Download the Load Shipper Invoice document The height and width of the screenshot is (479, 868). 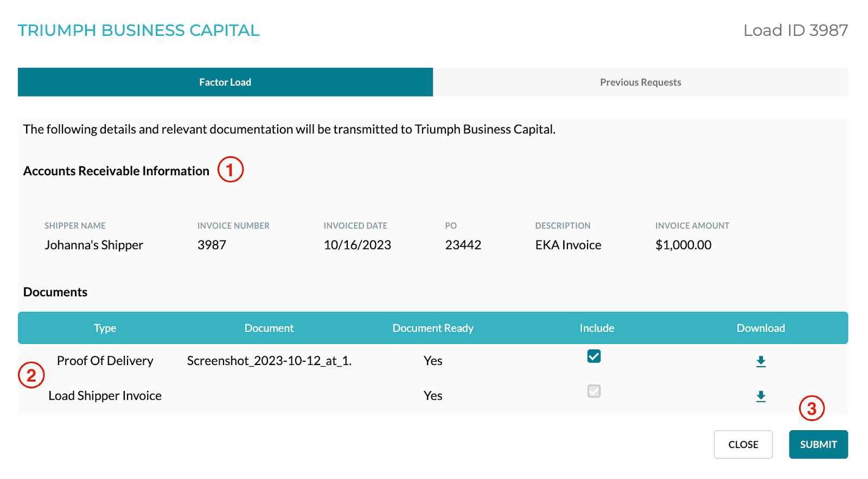point(761,396)
